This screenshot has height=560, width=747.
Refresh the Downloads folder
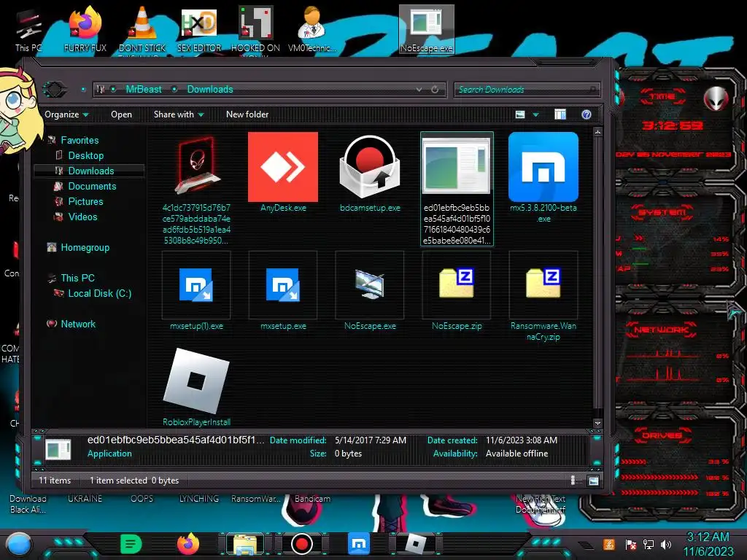pos(435,90)
